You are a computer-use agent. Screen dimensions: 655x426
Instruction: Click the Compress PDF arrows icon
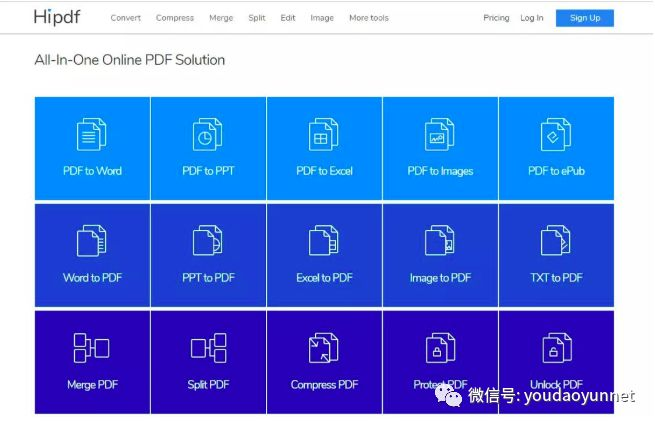pyautogui.click(x=324, y=347)
